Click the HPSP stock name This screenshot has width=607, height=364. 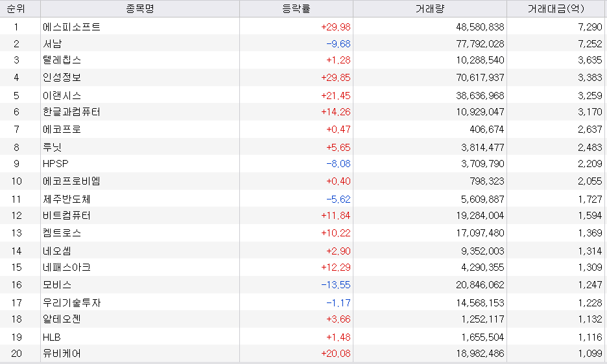(x=55, y=164)
